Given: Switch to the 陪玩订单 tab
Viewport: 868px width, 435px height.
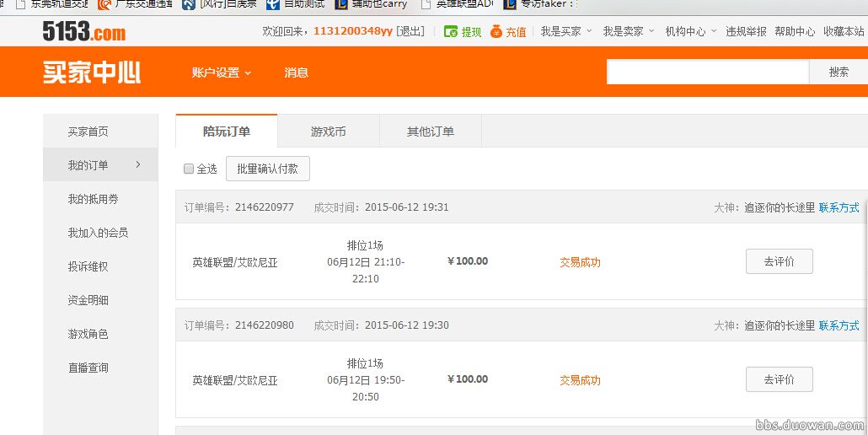Looking at the screenshot, I should 227,132.
